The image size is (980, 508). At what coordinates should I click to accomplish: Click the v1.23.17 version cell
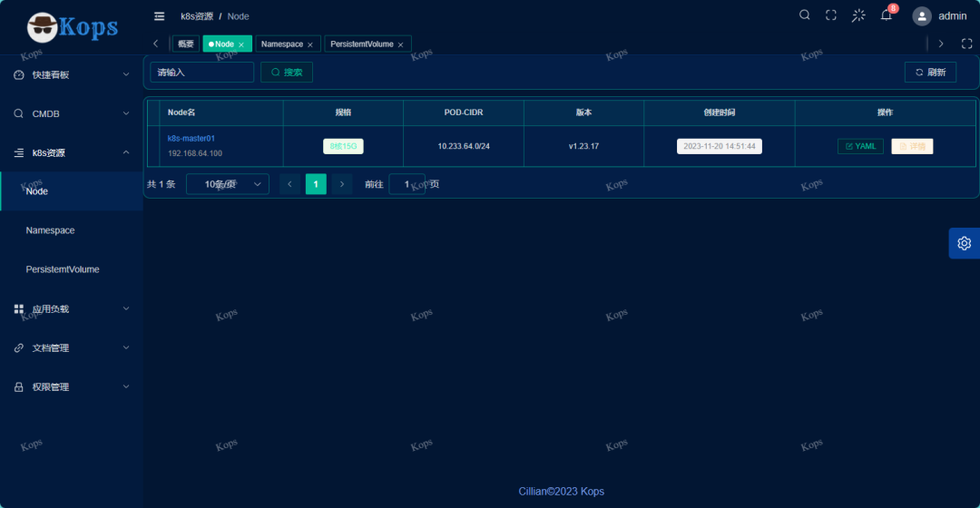583,146
